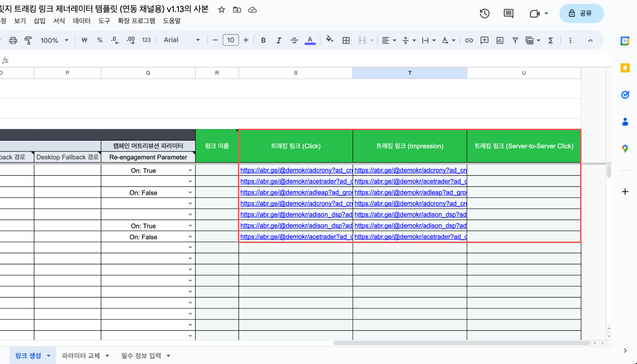This screenshot has height=364, width=637.
Task: Select column Q header
Action: coord(148,73)
